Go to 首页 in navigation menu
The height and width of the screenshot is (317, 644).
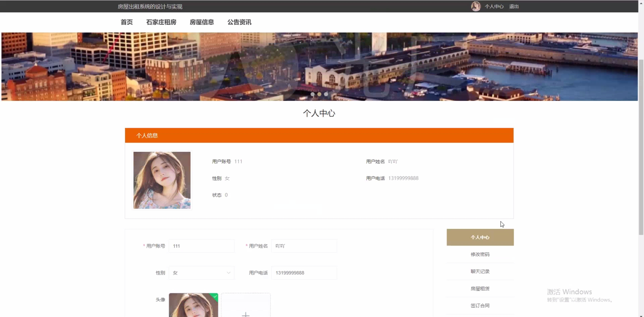coord(126,22)
